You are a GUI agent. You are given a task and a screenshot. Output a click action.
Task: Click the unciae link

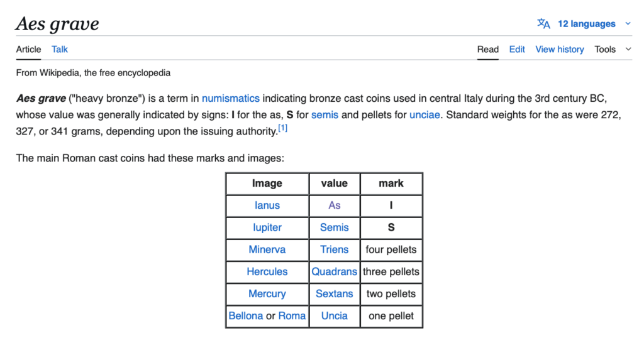425,115
